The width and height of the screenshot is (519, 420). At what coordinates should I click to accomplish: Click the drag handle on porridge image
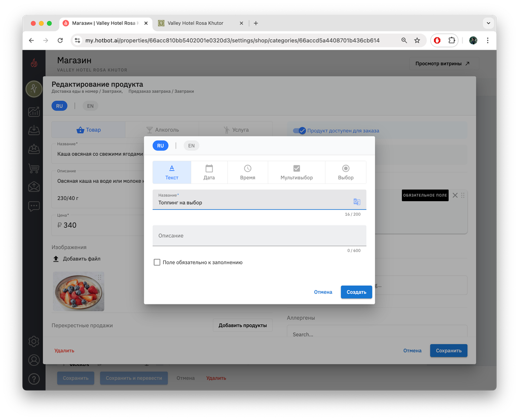click(99, 277)
